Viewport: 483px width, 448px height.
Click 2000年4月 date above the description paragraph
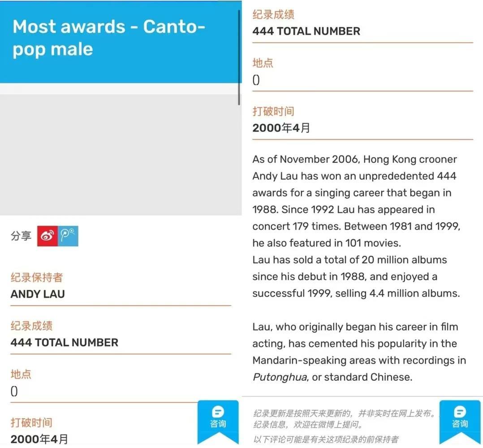(x=281, y=128)
